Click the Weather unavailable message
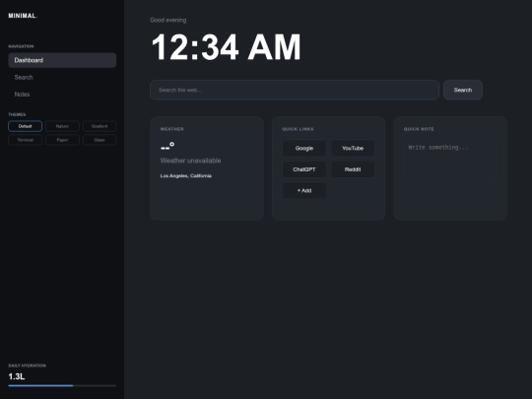Image resolution: width=532 pixels, height=399 pixels. 191,161
